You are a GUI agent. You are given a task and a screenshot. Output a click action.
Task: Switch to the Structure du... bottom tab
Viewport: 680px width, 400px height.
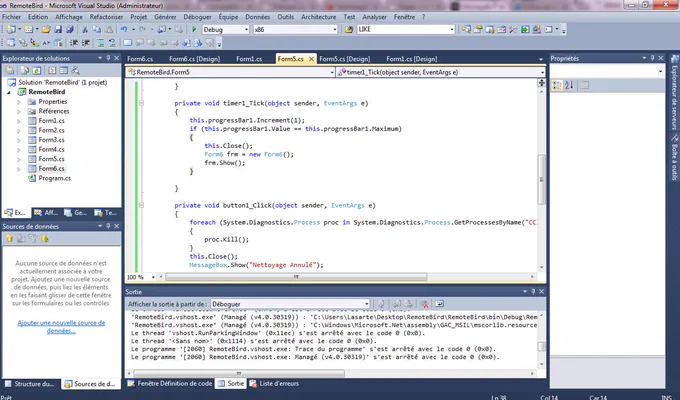pos(30,384)
